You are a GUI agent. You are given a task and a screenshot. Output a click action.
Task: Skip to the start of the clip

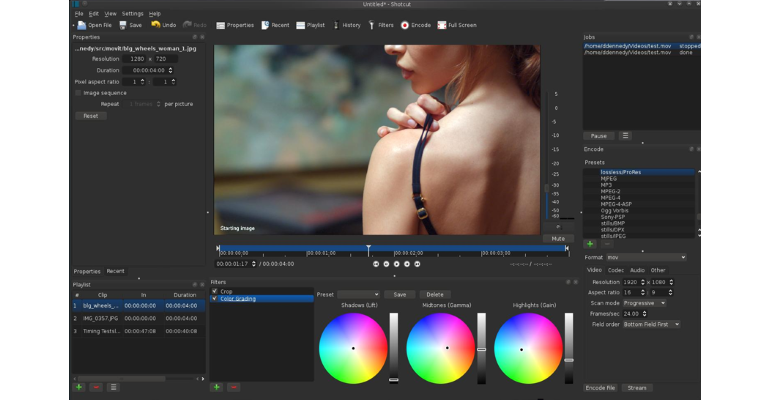point(376,264)
